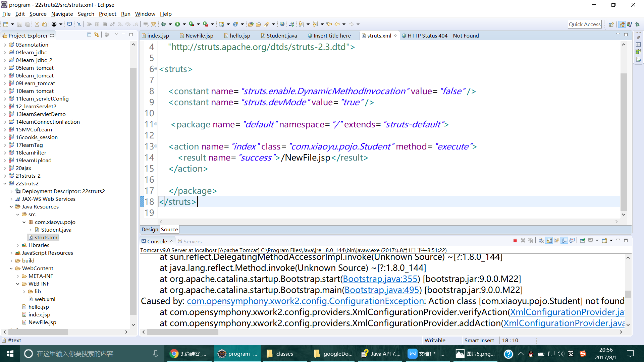This screenshot has width=644, height=362.
Task: Click the editor vertical scrollbar thumb
Action: 624,141
